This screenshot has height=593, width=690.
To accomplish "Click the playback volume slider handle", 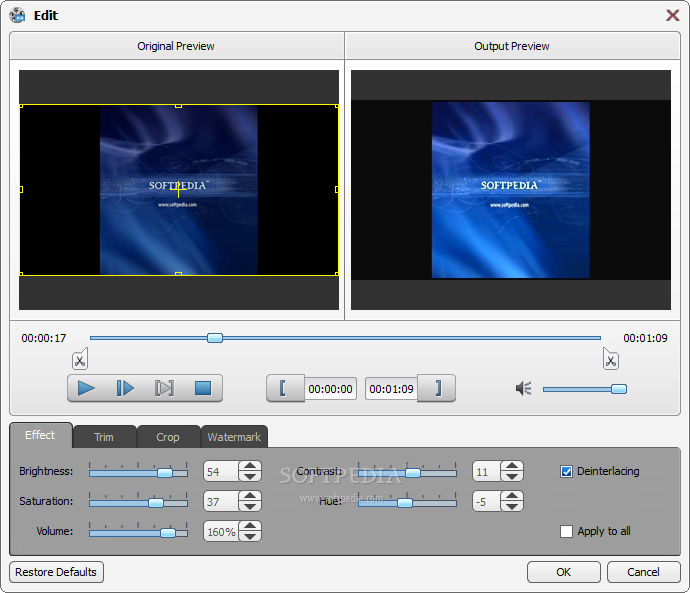I will click(x=619, y=389).
